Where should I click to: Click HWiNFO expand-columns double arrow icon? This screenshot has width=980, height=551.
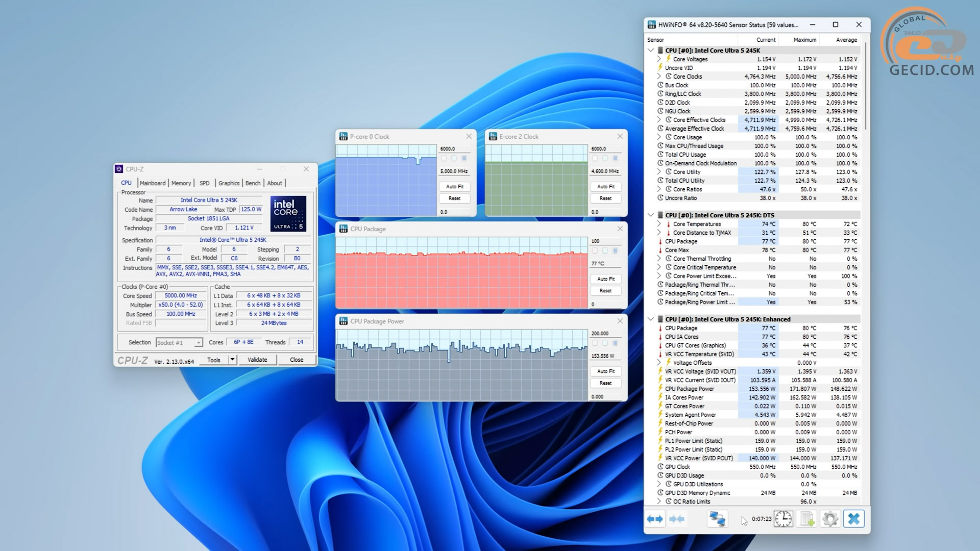click(655, 519)
